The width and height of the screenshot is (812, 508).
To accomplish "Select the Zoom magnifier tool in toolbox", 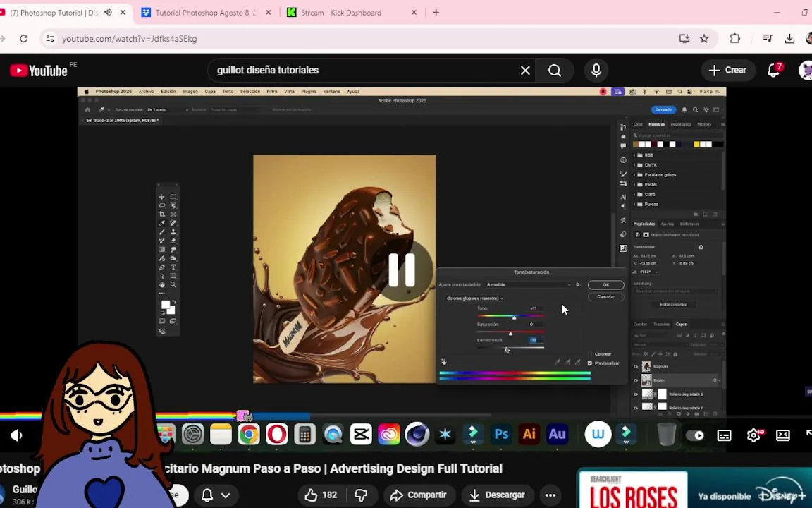I will (x=173, y=284).
